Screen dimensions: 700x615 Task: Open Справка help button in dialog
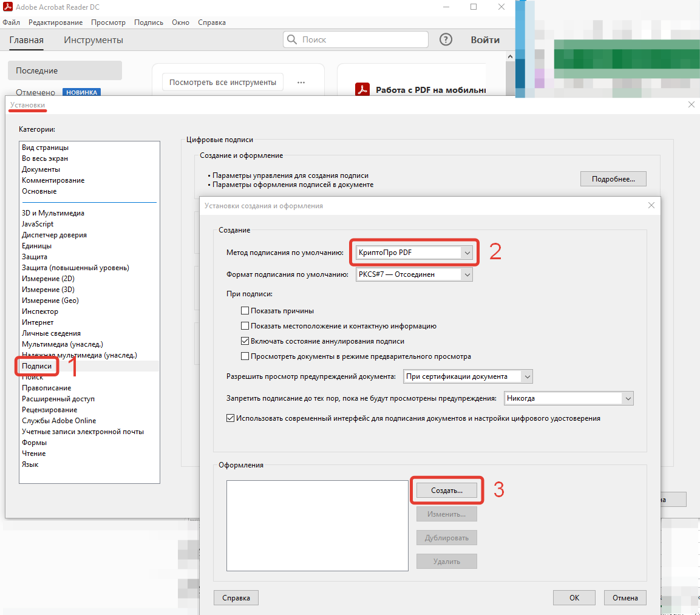[236, 597]
